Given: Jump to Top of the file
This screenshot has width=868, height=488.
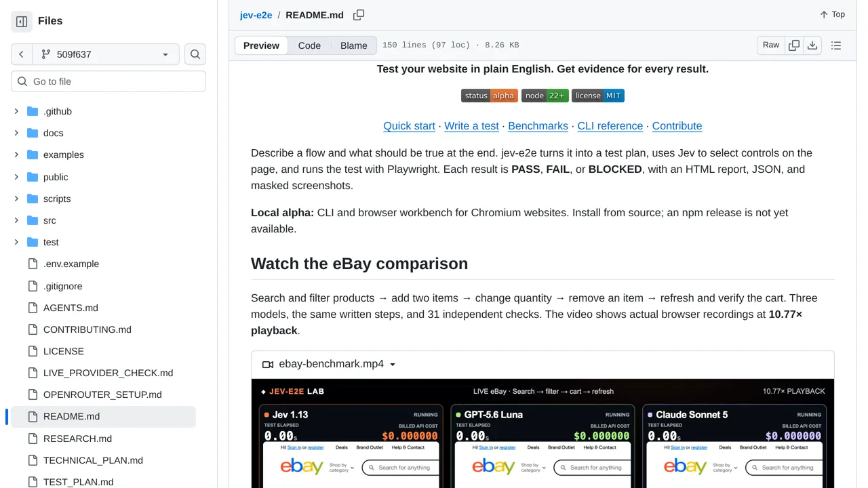Looking at the screenshot, I should (832, 14).
